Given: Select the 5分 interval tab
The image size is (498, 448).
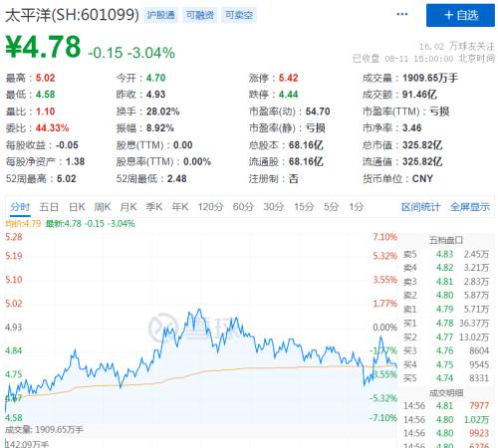Looking at the screenshot, I should click(x=331, y=207).
